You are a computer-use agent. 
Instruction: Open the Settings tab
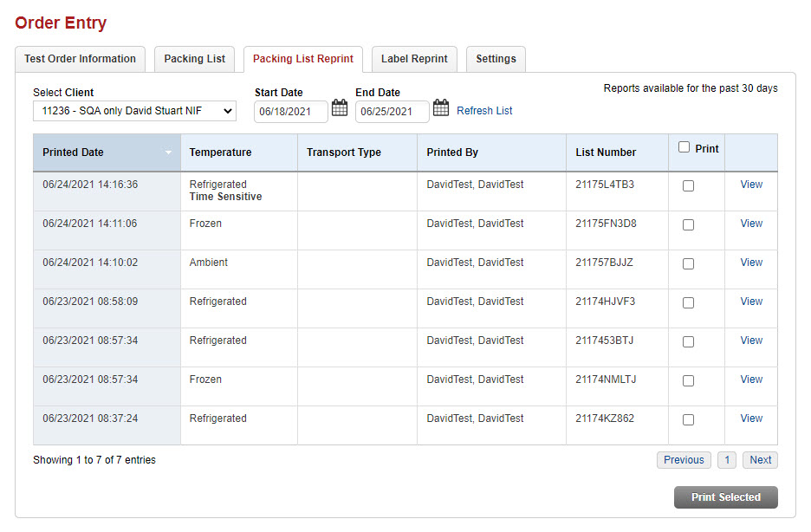pyautogui.click(x=496, y=59)
